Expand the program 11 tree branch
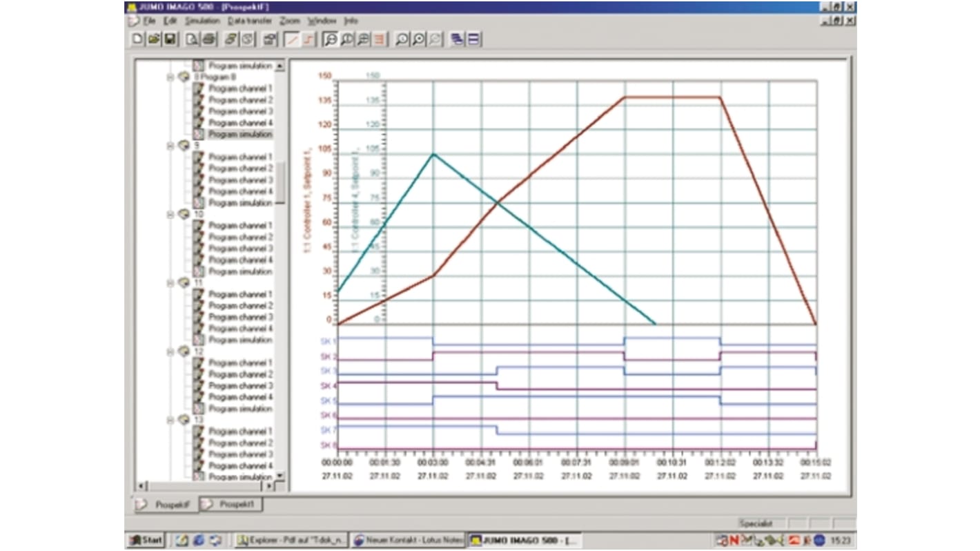The height and width of the screenshot is (551, 980). coord(170,282)
